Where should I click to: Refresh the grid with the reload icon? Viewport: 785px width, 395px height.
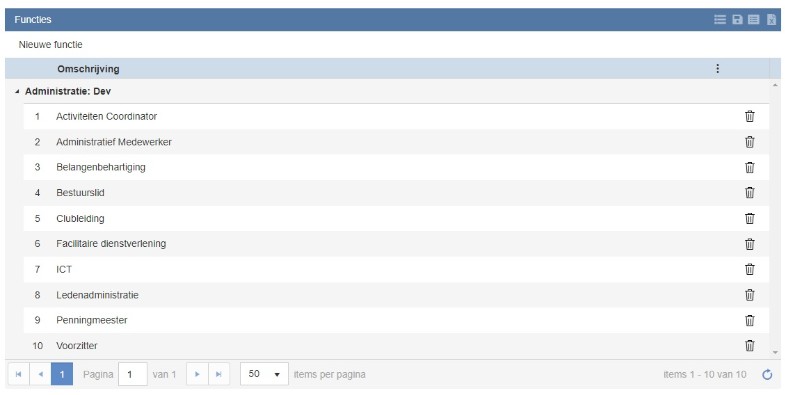(767, 374)
